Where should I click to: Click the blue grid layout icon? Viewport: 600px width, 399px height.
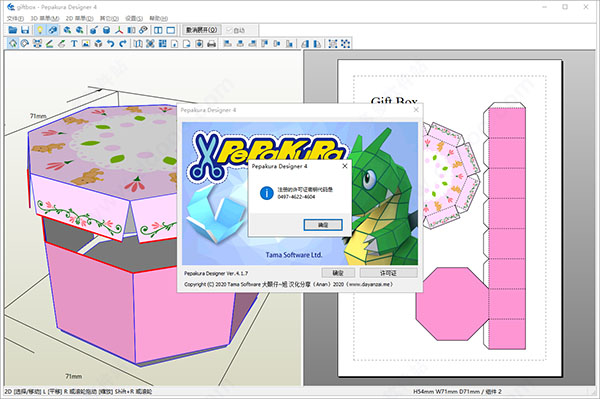click(163, 44)
